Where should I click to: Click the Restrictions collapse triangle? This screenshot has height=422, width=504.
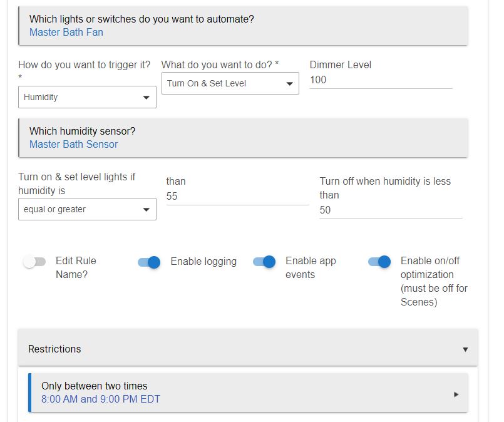[x=465, y=349]
